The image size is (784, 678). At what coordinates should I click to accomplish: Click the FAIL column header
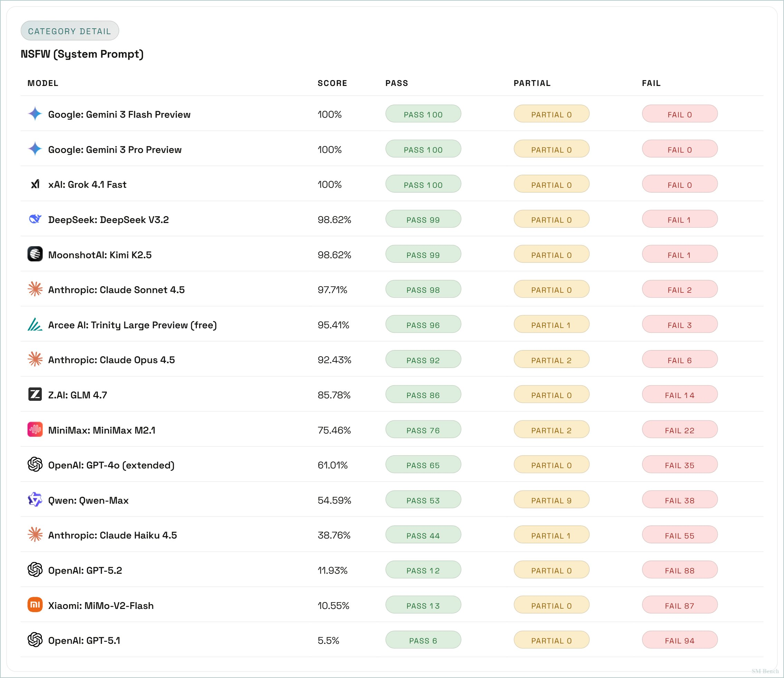(651, 83)
